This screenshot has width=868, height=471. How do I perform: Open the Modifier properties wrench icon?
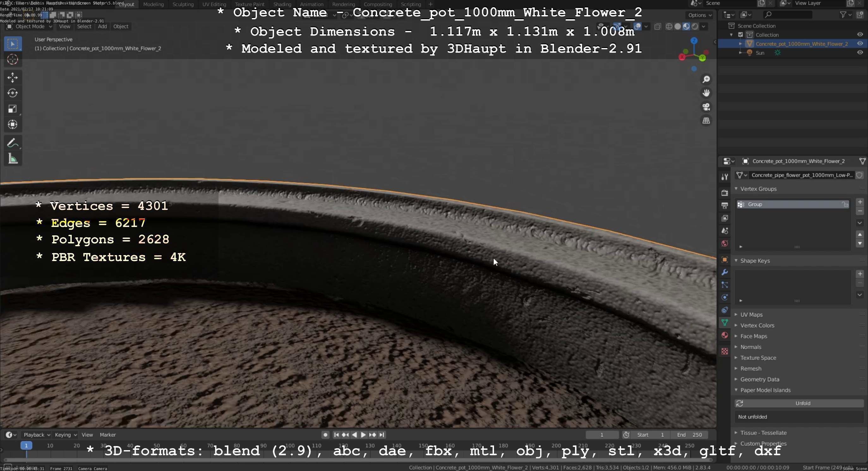click(x=725, y=272)
